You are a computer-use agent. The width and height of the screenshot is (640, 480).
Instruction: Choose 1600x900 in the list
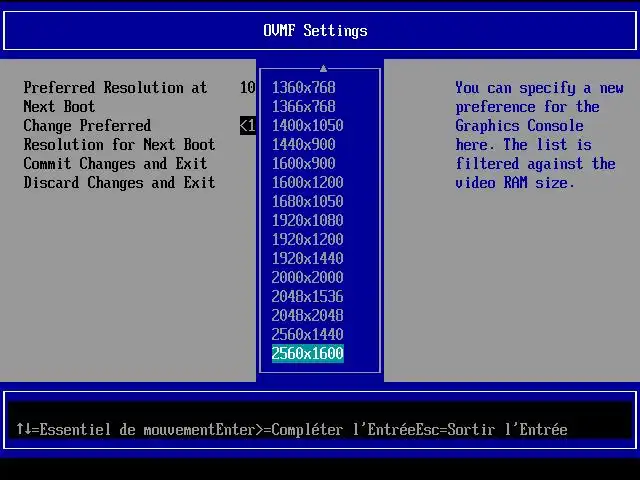click(303, 163)
